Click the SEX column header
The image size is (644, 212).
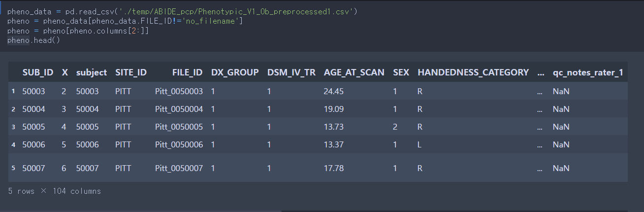click(x=401, y=72)
